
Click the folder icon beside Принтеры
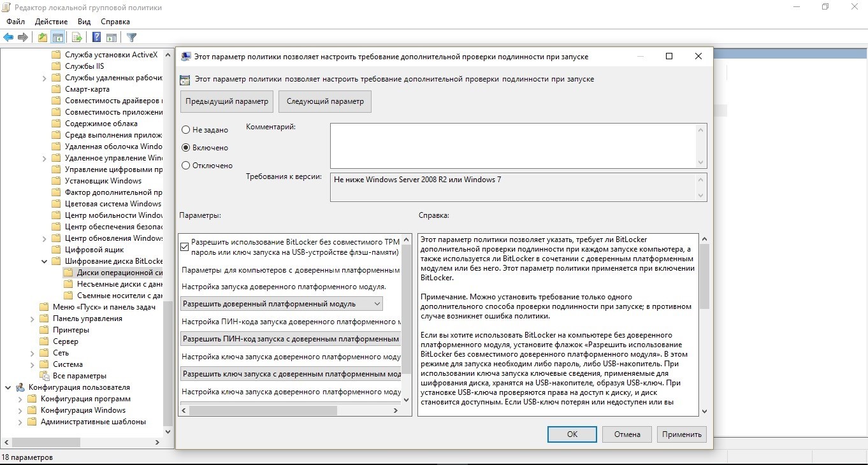pyautogui.click(x=44, y=330)
